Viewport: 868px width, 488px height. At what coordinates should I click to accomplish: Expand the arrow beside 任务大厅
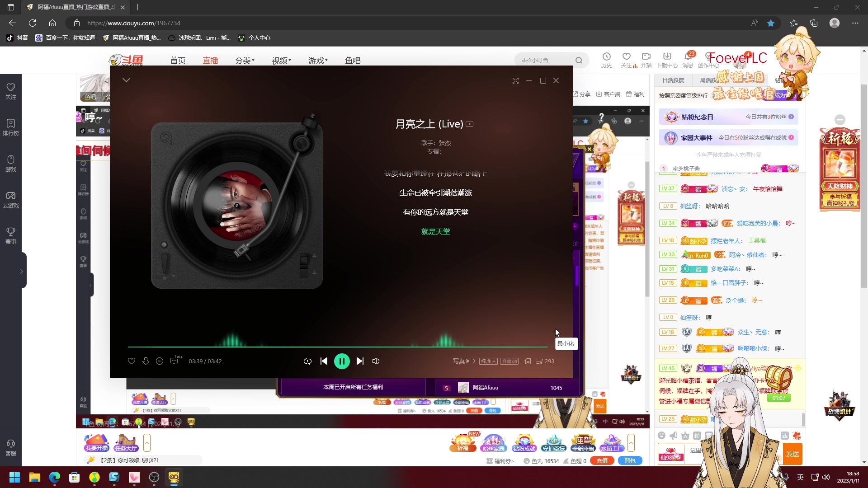pos(146,443)
